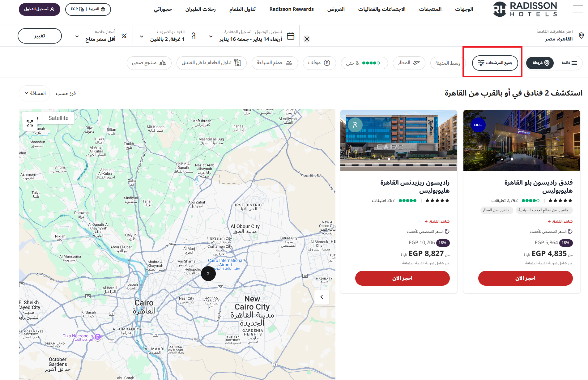This screenshot has height=380, width=588.
Task: Click Giza Necropolis marker on map
Action: [98, 337]
